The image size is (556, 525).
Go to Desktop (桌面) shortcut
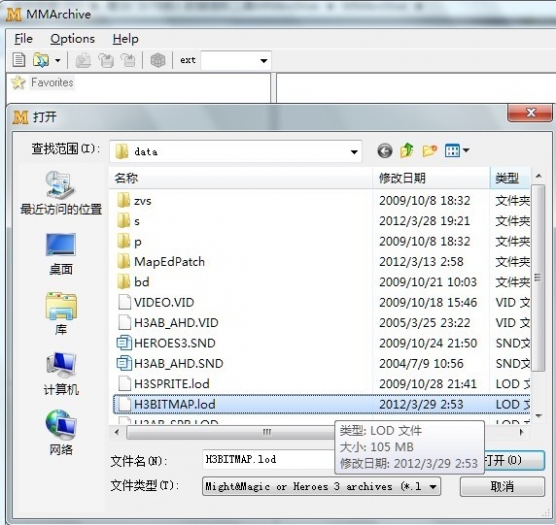tap(61, 254)
